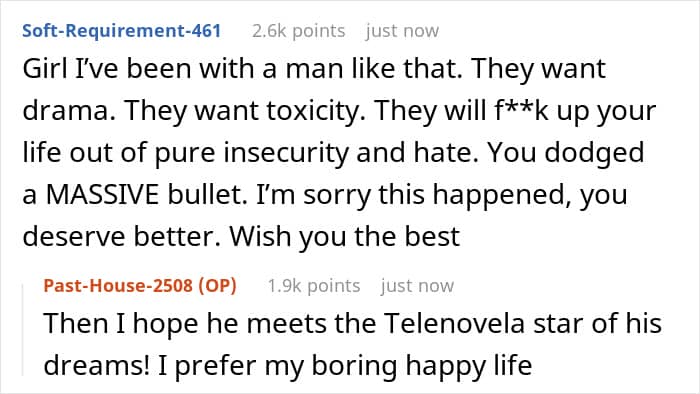This screenshot has width=700, height=394.
Task: Click the 1.9k points score
Action: [314, 286]
